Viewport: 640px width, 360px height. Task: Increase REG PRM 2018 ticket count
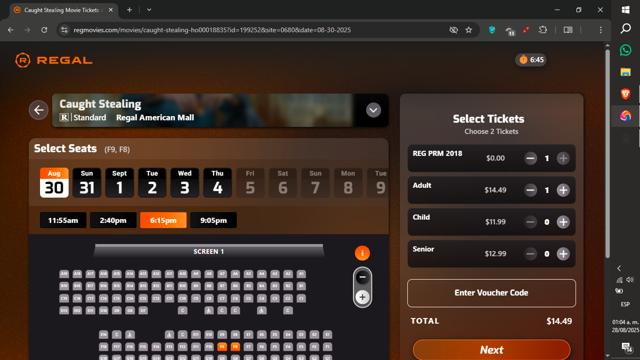tap(563, 158)
